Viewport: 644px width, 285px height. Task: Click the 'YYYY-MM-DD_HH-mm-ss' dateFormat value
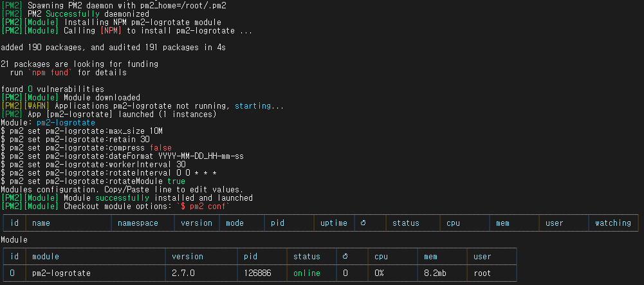pyautogui.click(x=201, y=156)
